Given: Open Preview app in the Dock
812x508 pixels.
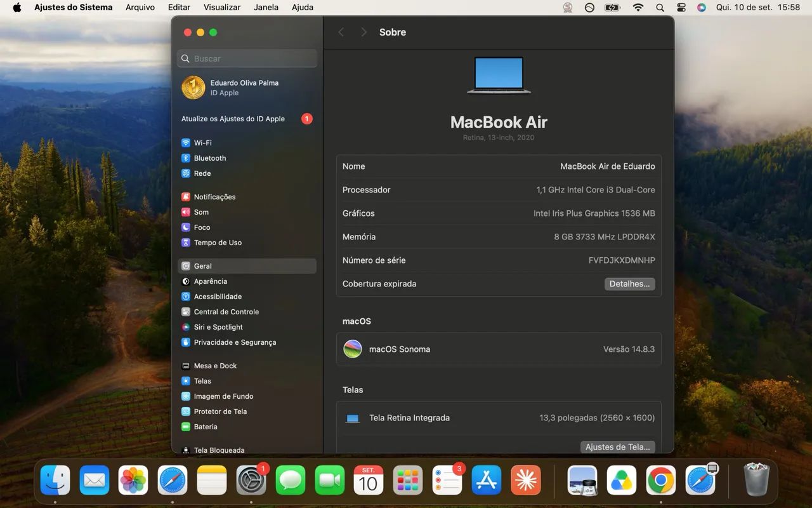Looking at the screenshot, I should tap(582, 480).
